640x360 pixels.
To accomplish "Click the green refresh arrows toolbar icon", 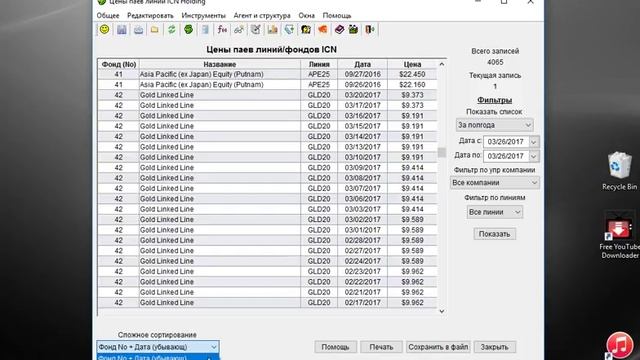I will [x=171, y=29].
